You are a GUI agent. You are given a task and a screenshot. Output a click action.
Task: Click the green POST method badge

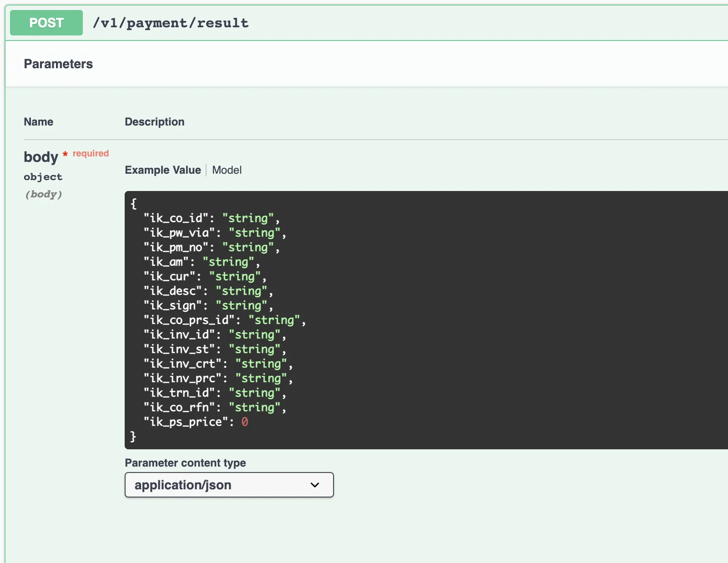[46, 23]
